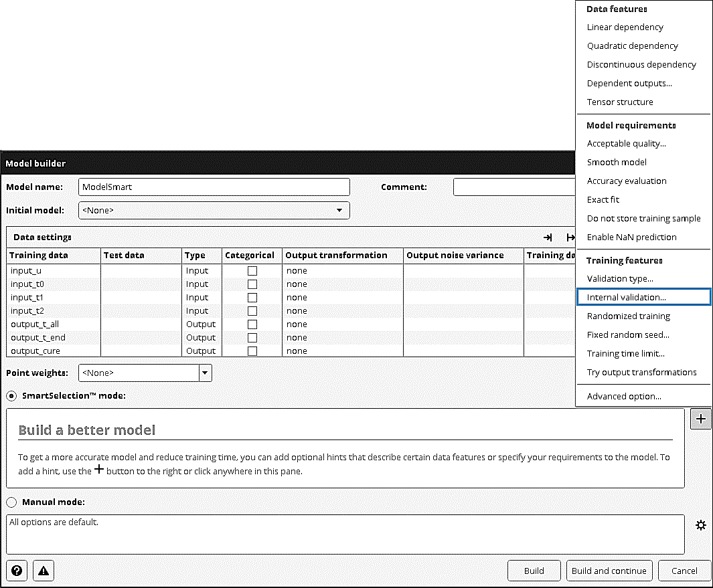
Task: Click the Build a better model hint pane
Action: (x=345, y=448)
